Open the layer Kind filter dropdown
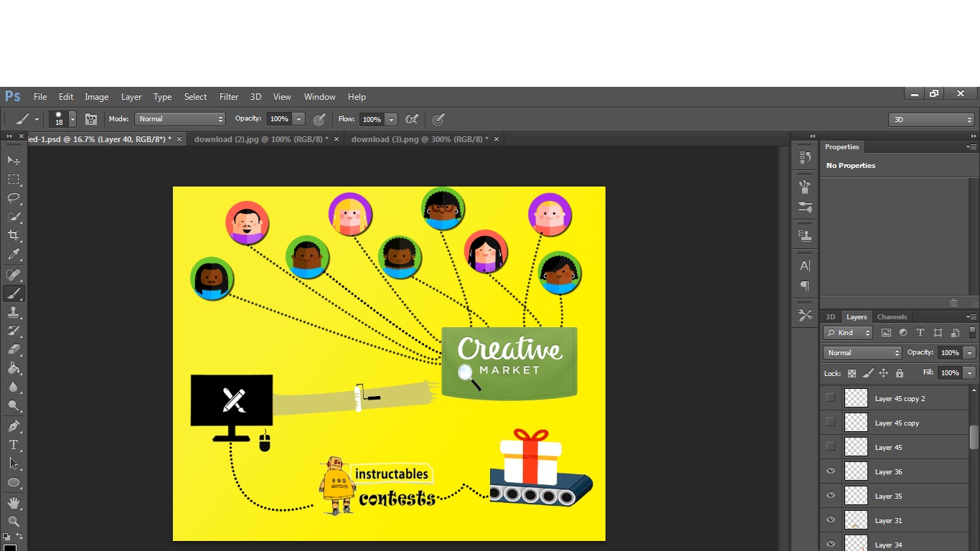 (x=848, y=333)
